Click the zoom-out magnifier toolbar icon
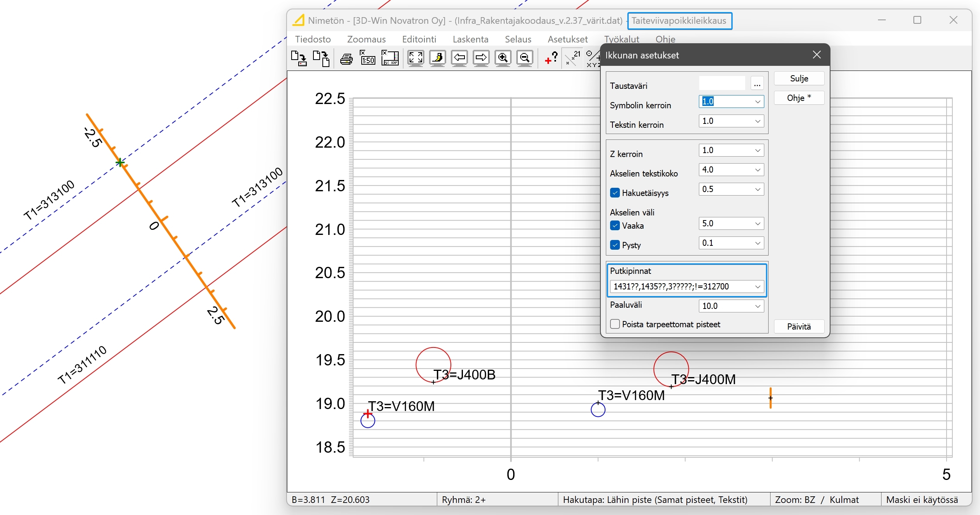This screenshot has height=515, width=980. tap(525, 58)
